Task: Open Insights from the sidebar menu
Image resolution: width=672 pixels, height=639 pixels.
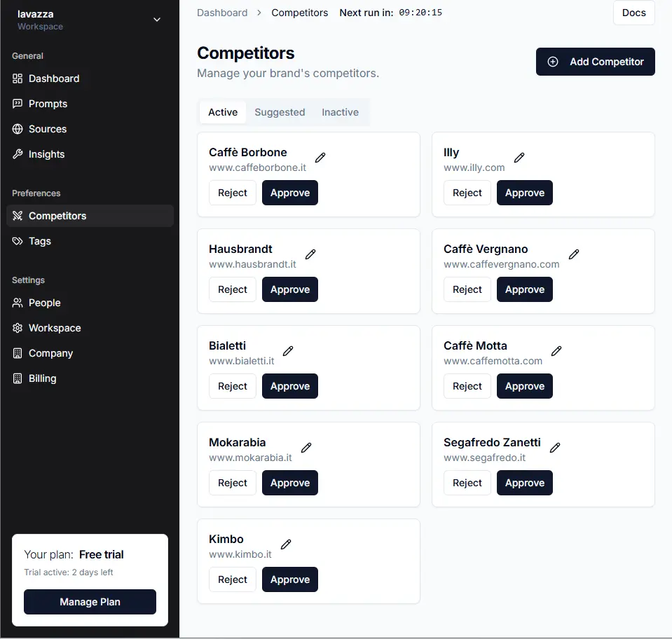Action: (90, 154)
